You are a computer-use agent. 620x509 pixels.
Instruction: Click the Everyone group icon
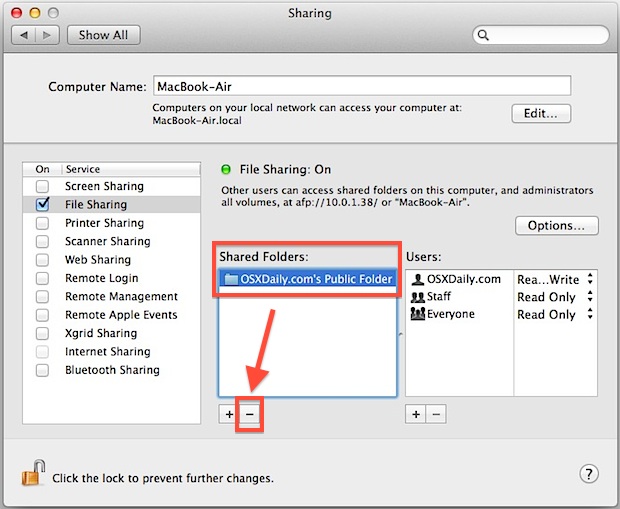[418, 314]
